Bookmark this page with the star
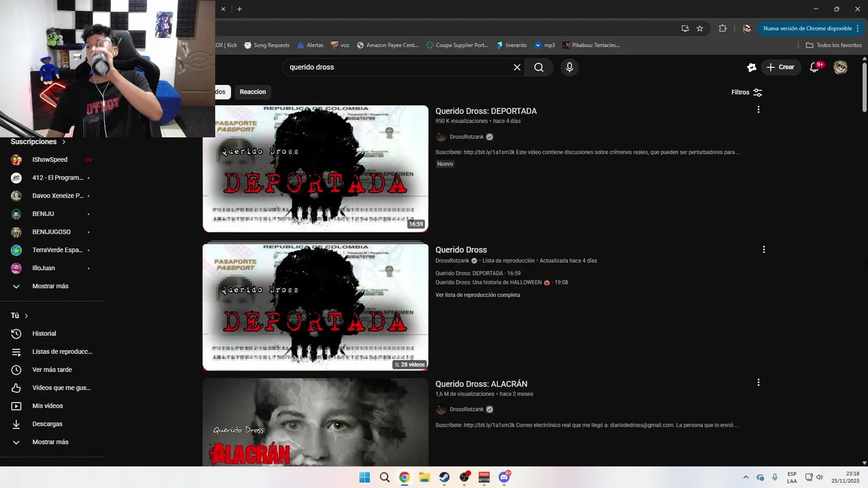 [x=700, y=28]
